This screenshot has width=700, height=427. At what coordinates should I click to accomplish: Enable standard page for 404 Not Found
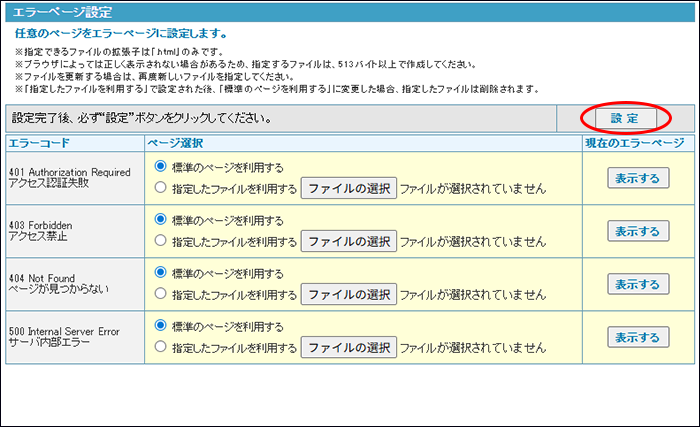click(161, 273)
